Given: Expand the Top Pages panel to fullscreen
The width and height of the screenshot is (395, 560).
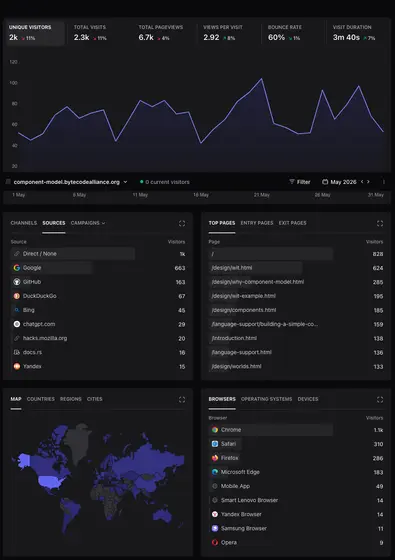Looking at the screenshot, I should (x=380, y=223).
